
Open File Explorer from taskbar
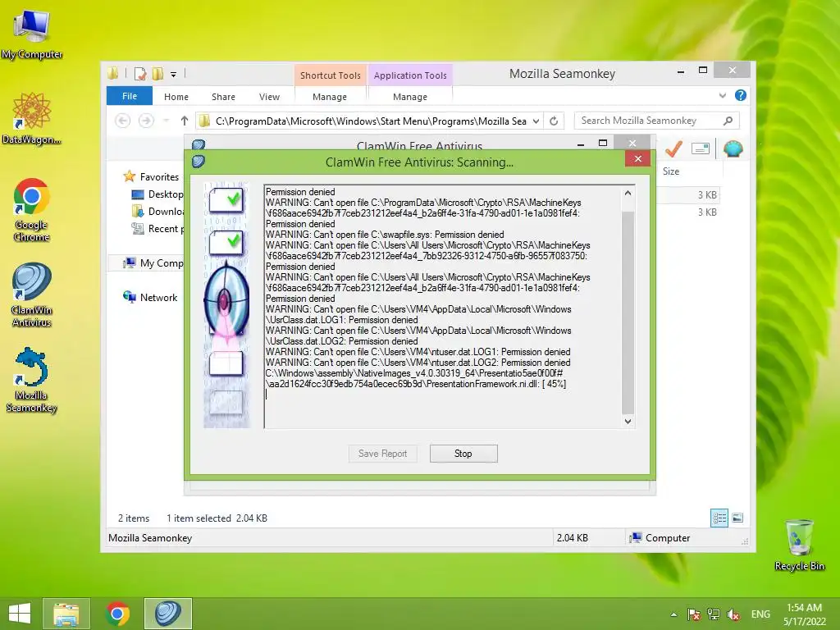66,614
